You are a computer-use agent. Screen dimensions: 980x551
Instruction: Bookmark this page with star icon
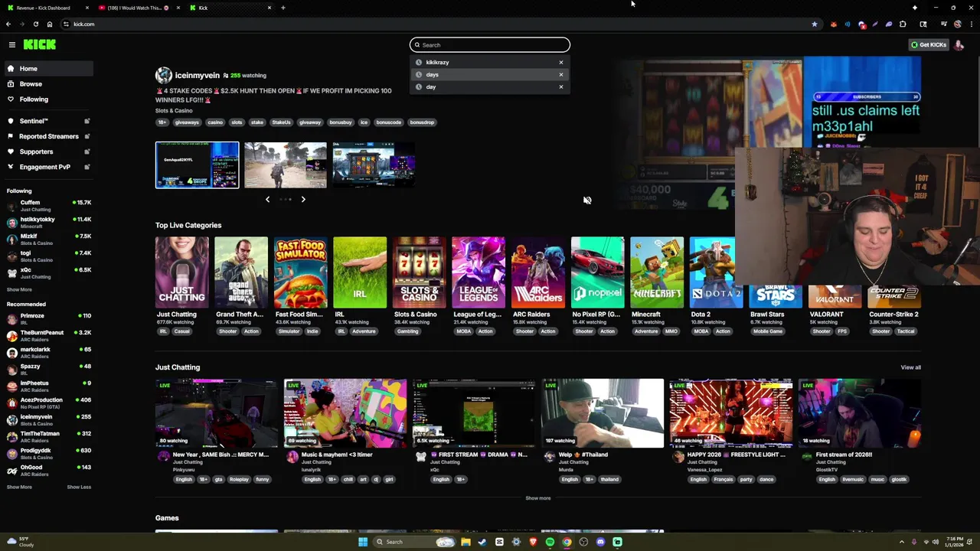pyautogui.click(x=814, y=24)
